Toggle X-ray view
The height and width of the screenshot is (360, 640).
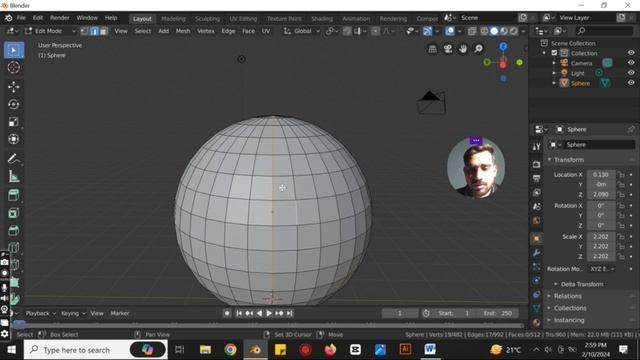pyautogui.click(x=472, y=31)
